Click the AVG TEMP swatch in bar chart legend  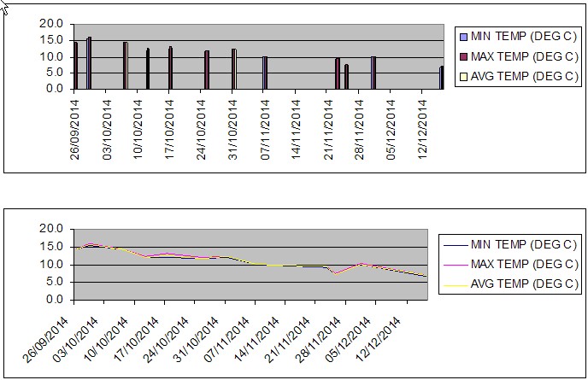coord(464,76)
